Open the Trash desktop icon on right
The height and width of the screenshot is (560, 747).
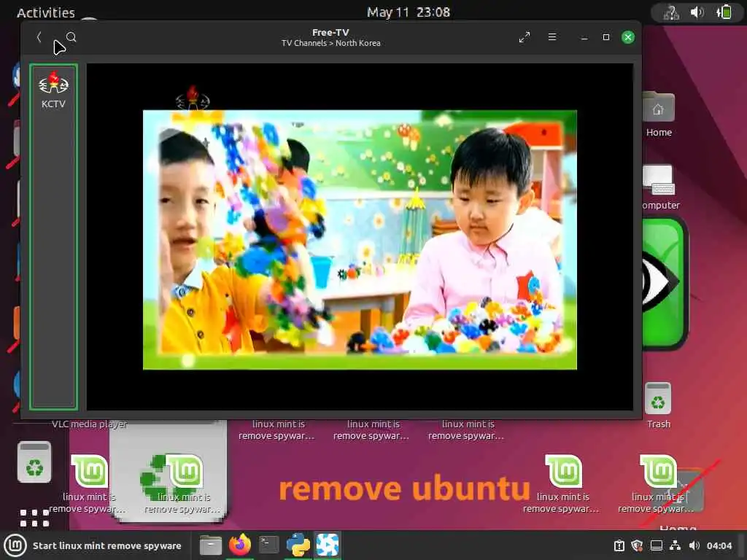coord(659,405)
